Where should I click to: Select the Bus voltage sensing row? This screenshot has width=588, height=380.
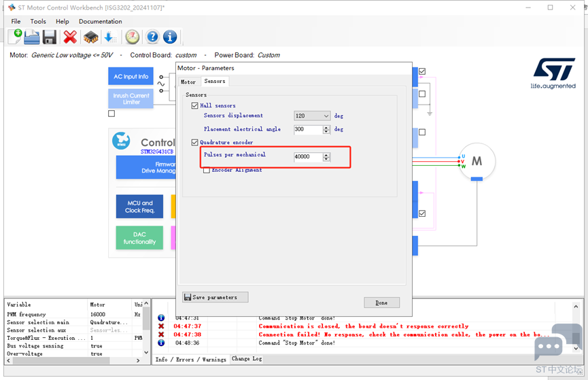74,346
